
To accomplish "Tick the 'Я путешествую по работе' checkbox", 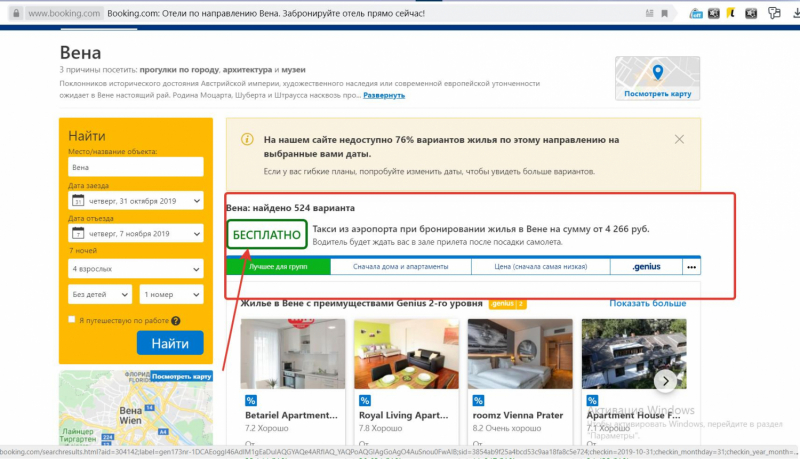I will click(71, 319).
